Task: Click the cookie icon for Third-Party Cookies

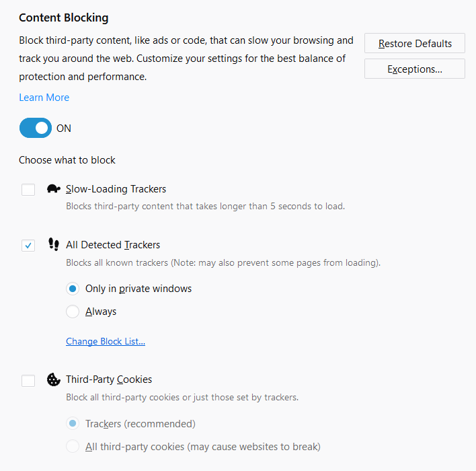Action: click(x=54, y=379)
